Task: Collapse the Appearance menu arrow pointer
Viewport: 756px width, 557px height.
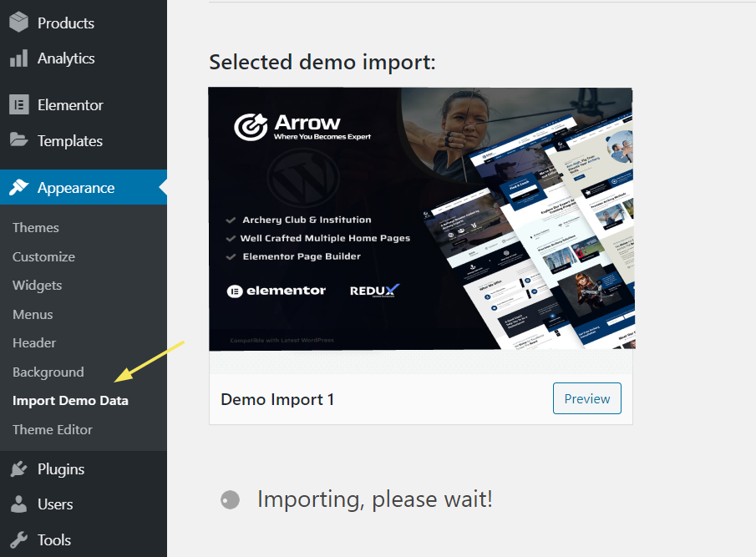Action: pyautogui.click(x=163, y=188)
